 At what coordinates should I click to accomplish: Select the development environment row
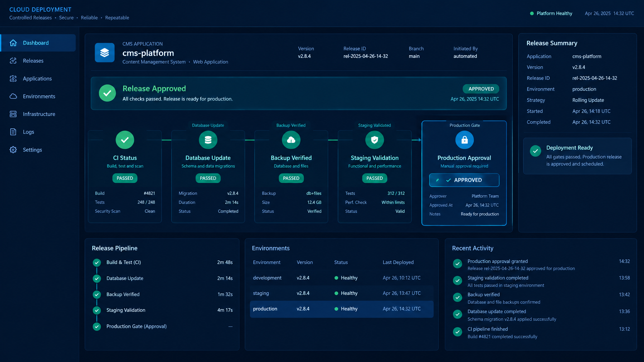[x=342, y=278]
